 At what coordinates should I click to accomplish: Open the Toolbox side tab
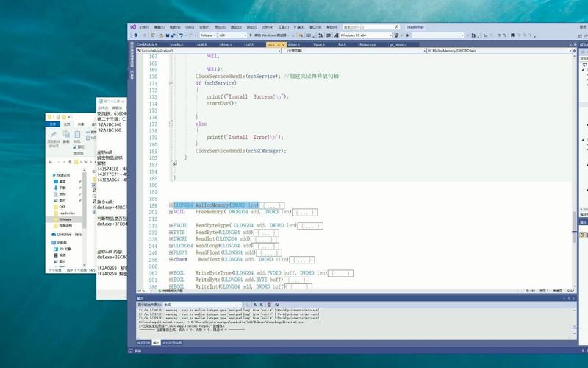(132, 74)
